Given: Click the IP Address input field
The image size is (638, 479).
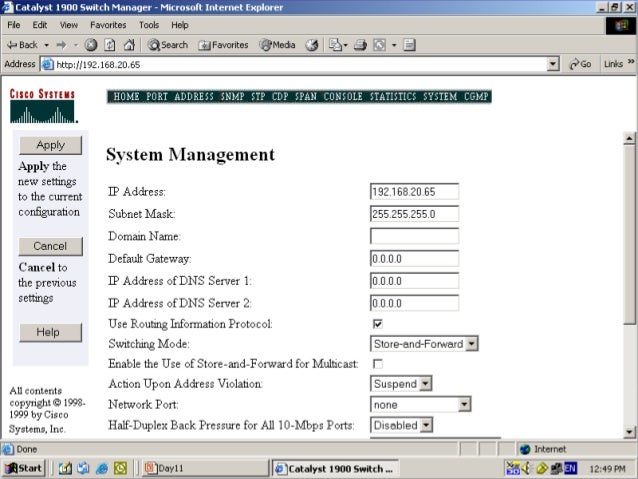Looking at the screenshot, I should (414, 192).
